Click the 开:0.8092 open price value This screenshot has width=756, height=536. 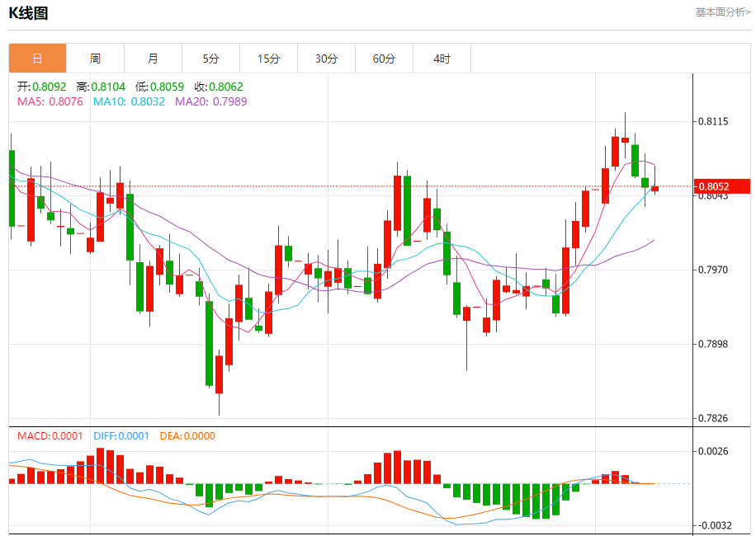[x=42, y=87]
